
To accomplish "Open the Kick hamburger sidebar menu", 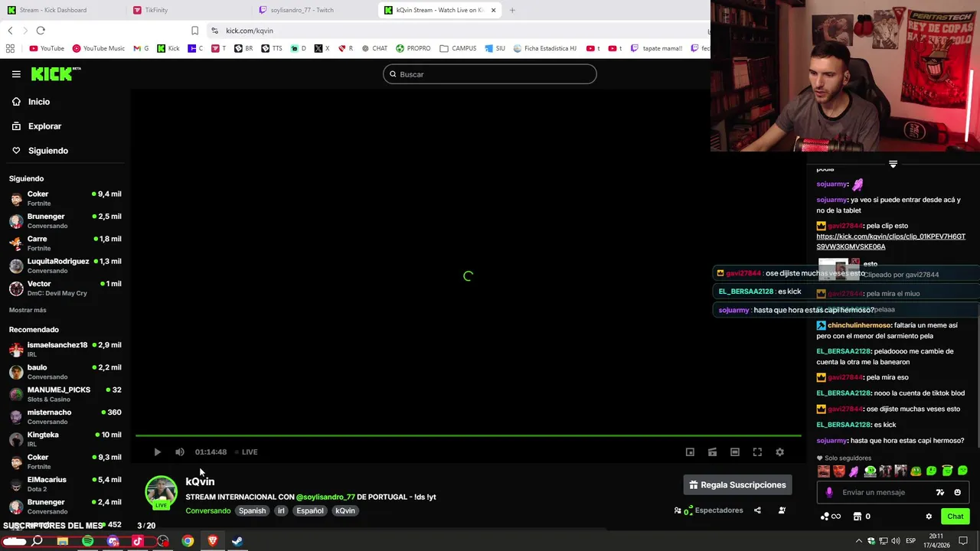I will (x=16, y=74).
